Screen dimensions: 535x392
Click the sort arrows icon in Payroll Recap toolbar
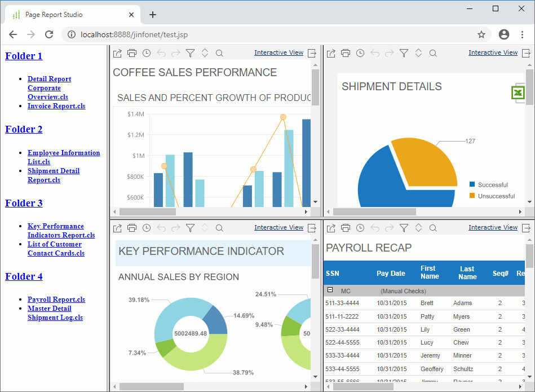[x=418, y=228]
